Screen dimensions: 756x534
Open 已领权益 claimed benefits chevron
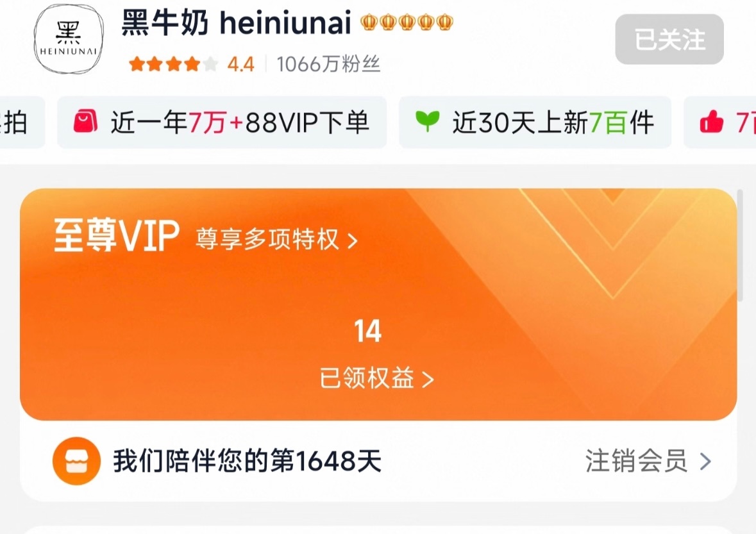click(428, 380)
